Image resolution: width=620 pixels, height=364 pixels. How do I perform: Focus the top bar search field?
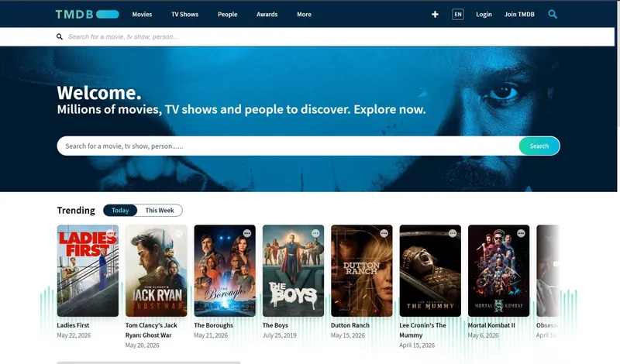click(x=307, y=36)
